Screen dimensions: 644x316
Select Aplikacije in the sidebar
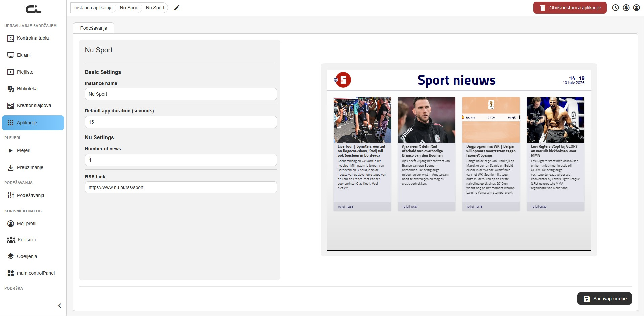pyautogui.click(x=33, y=123)
